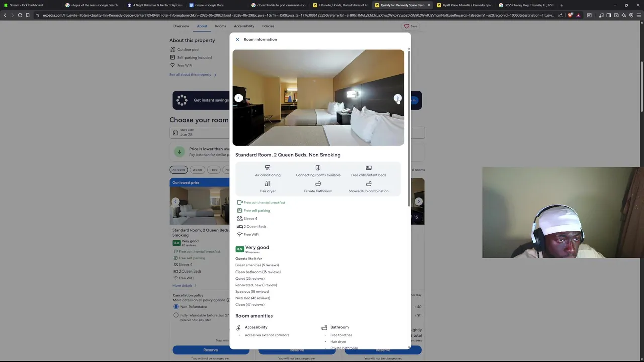The height and width of the screenshot is (362, 644).
Task: Show previous room photo in dialog
Action: (238, 98)
